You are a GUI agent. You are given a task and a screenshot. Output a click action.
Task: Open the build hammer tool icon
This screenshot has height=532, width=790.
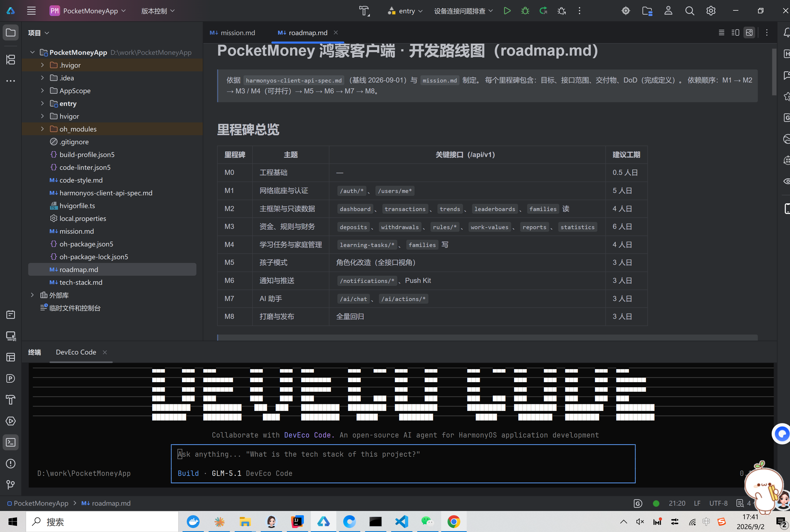point(364,11)
